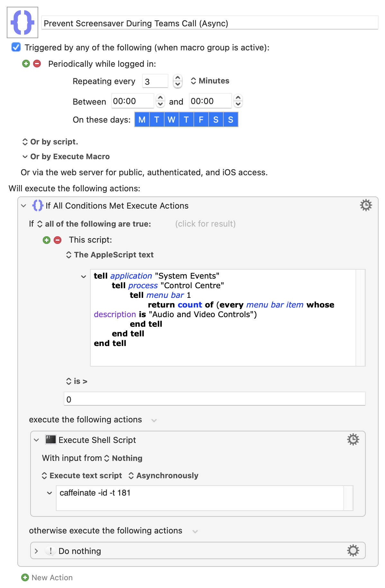The width and height of the screenshot is (385, 588).
Task: Toggle Monday in the days selector
Action: pyautogui.click(x=142, y=120)
